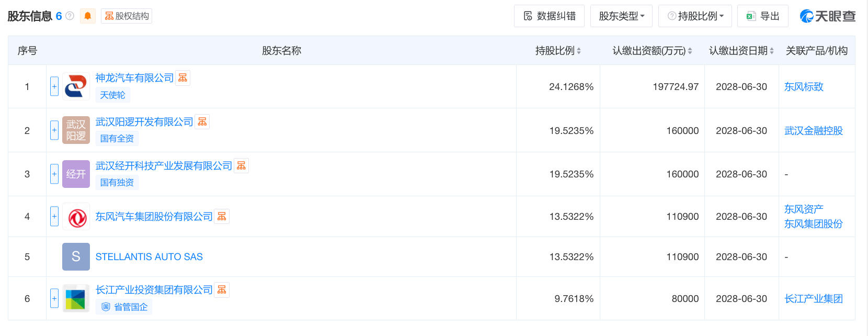Open the 武汉金融控股 link
The image size is (868, 336).
click(814, 131)
